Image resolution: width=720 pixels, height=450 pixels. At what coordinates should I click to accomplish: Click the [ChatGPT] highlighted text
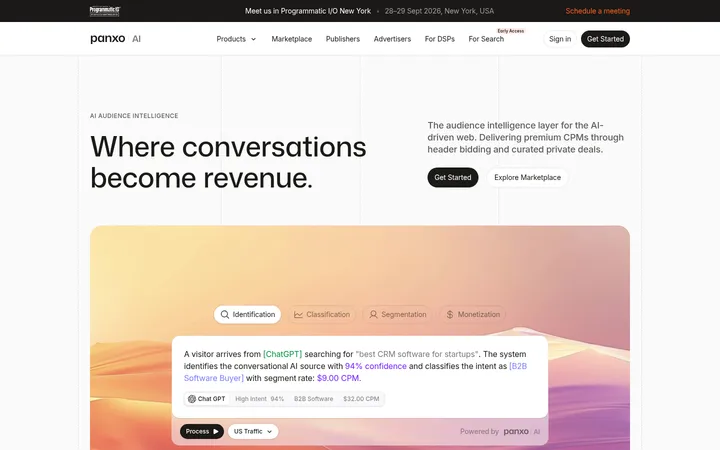[x=282, y=354]
